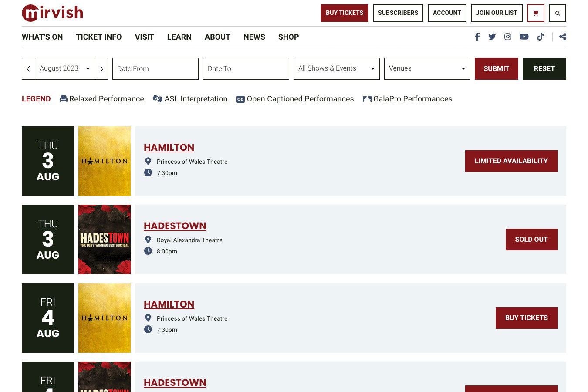
Task: Click 'Princess of Wales Theatre' in Fri 4 Aug row
Action: [192, 318]
